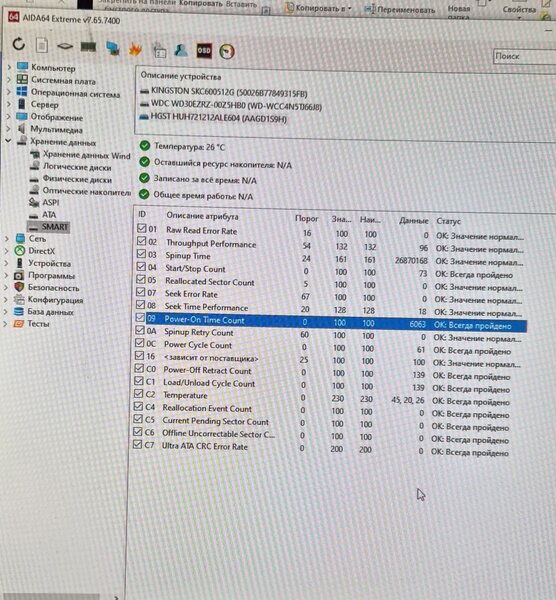This screenshot has width=556, height=600.
Task: Click the user profile toolbar icon
Action: click(181, 50)
